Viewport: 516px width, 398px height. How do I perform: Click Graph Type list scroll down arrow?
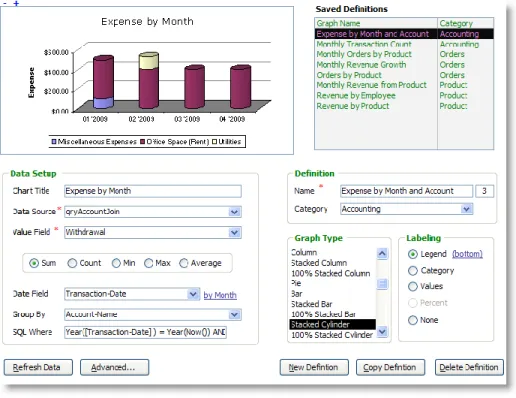click(382, 331)
